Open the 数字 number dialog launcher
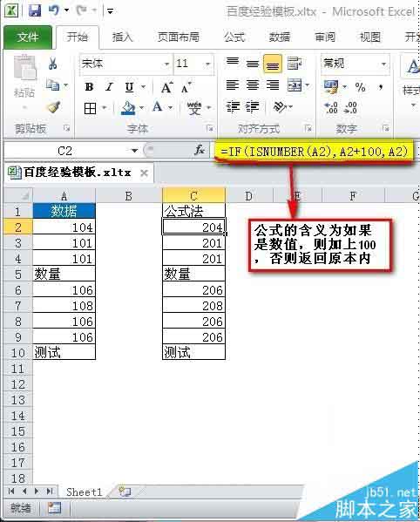This screenshot has height=522, width=420. tap(385, 128)
